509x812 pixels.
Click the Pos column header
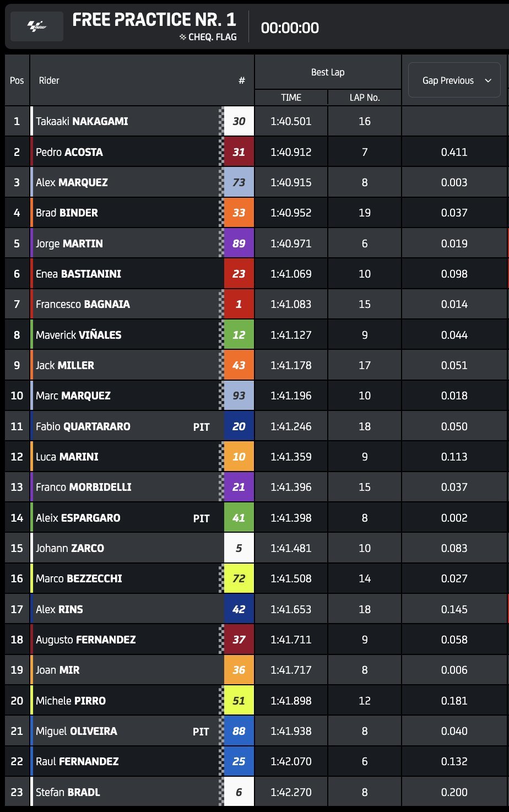tap(17, 80)
